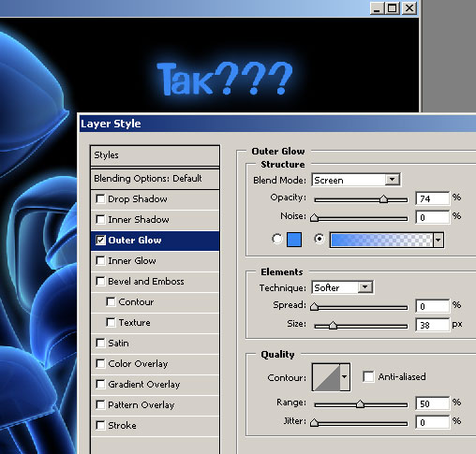The height and width of the screenshot is (454, 476).
Task: Select the Gradient Overlay label
Action: point(144,384)
